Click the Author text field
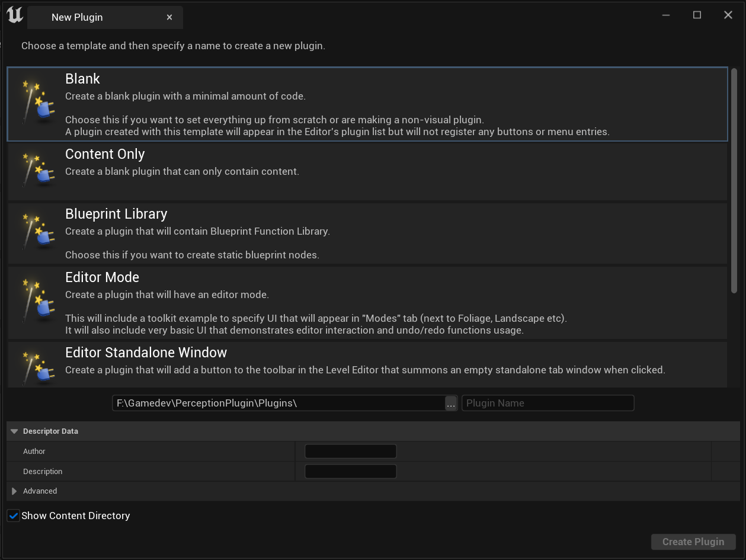Screen dimensions: 746x560 click(x=350, y=452)
